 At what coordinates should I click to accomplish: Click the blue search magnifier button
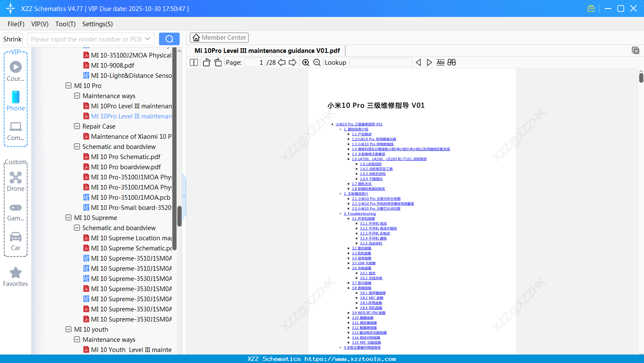point(169,38)
